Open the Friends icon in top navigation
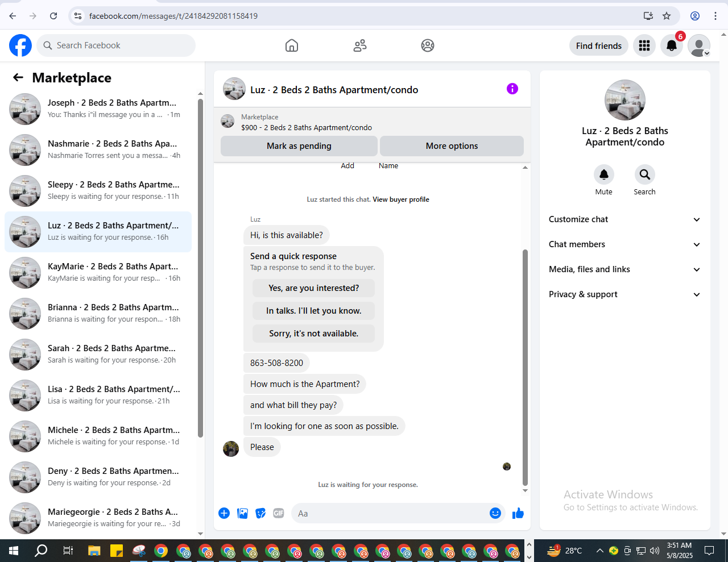The image size is (728, 562). [360, 45]
